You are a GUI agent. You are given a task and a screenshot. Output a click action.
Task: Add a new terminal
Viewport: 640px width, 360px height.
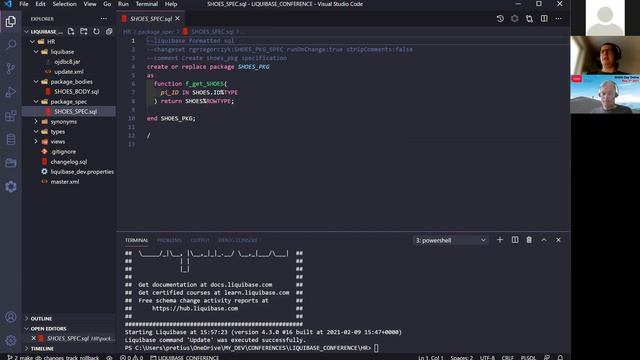tap(500, 240)
